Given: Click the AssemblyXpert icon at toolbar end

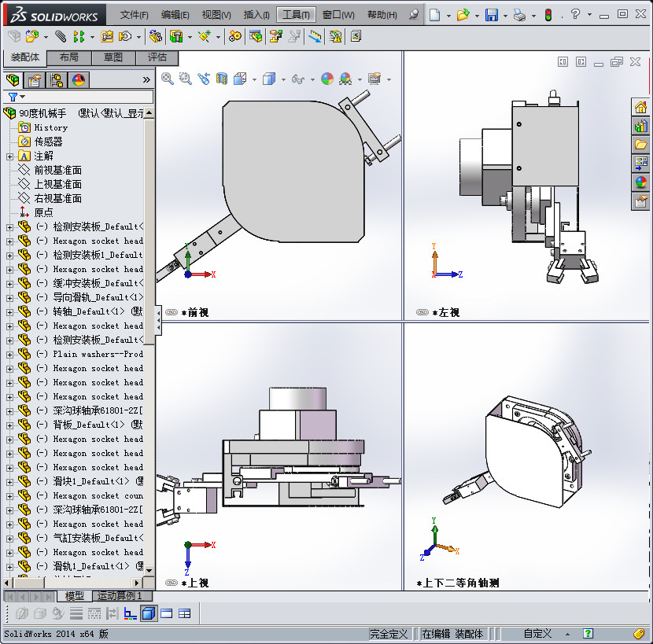Looking at the screenshot, I should (x=356, y=37).
